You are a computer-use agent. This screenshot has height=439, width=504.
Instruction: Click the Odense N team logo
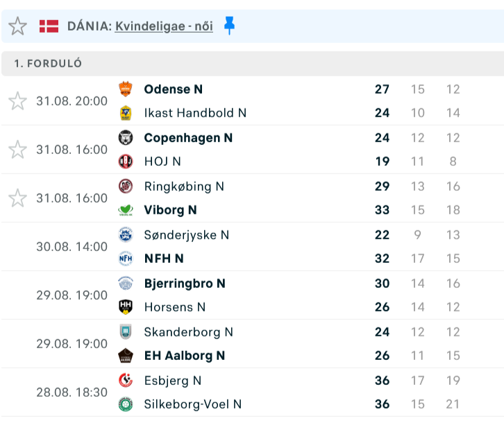(125, 89)
